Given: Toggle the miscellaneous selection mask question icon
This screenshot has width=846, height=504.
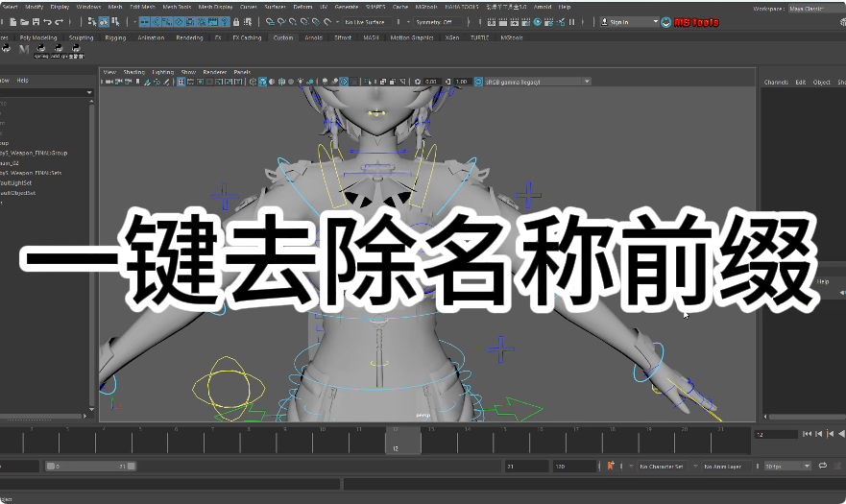Looking at the screenshot, I should pyautogui.click(x=225, y=22).
